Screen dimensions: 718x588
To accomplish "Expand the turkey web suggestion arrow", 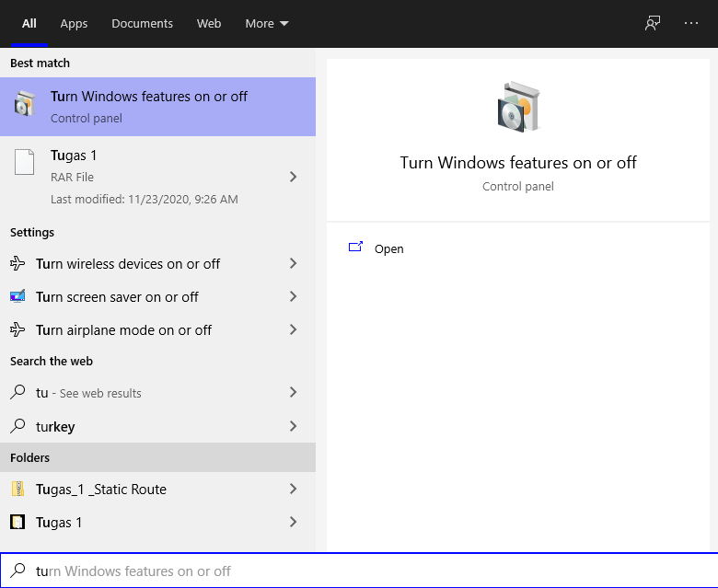I will (x=293, y=426).
